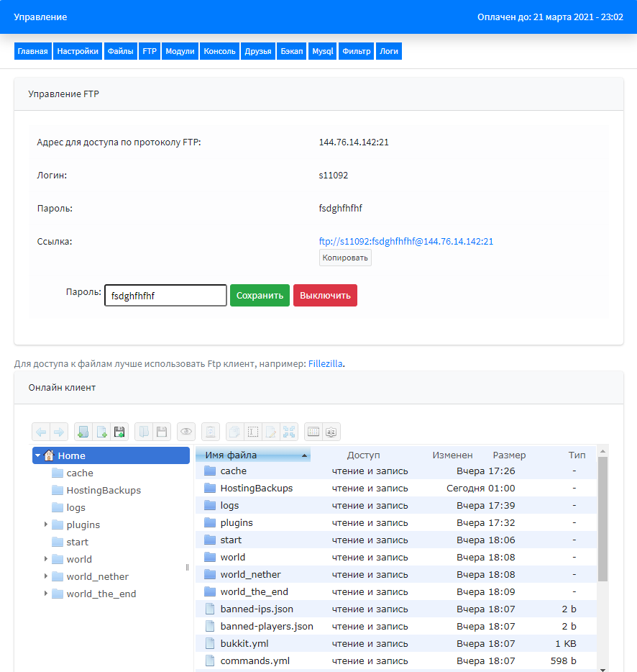Click the four-arrows resize toolbar icon
This screenshot has height=672, width=637.
point(289,432)
